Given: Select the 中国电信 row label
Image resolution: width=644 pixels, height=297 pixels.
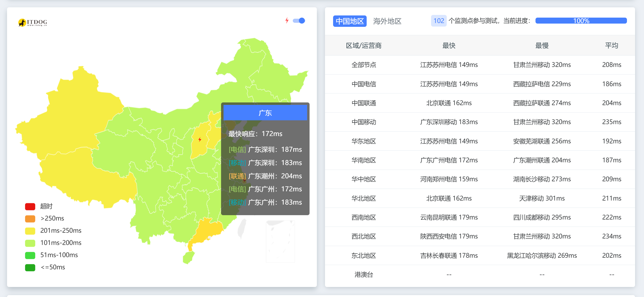Looking at the screenshot, I should [x=364, y=84].
